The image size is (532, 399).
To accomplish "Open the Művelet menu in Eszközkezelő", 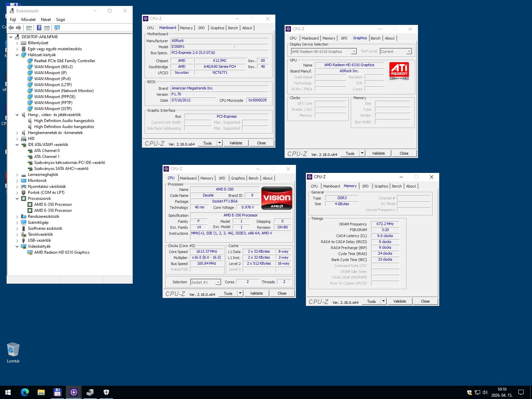I will click(x=28, y=20).
